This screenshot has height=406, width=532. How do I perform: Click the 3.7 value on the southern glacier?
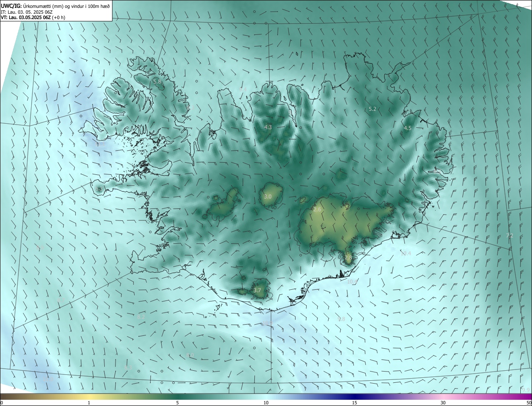pos(257,290)
